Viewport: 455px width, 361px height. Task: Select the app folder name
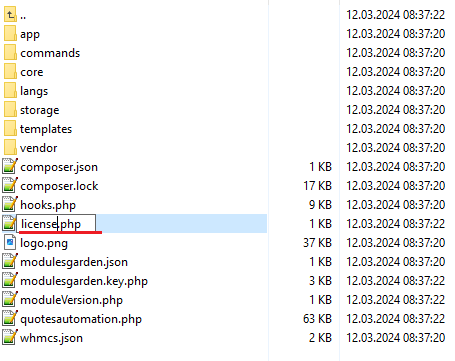click(30, 34)
